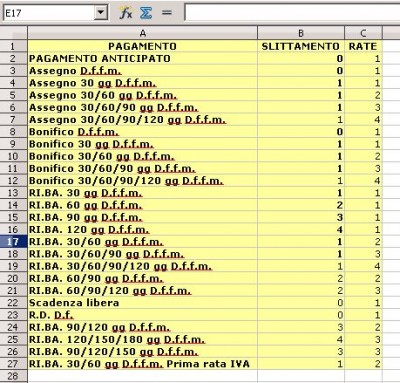Click the equals Function icon

[166, 13]
